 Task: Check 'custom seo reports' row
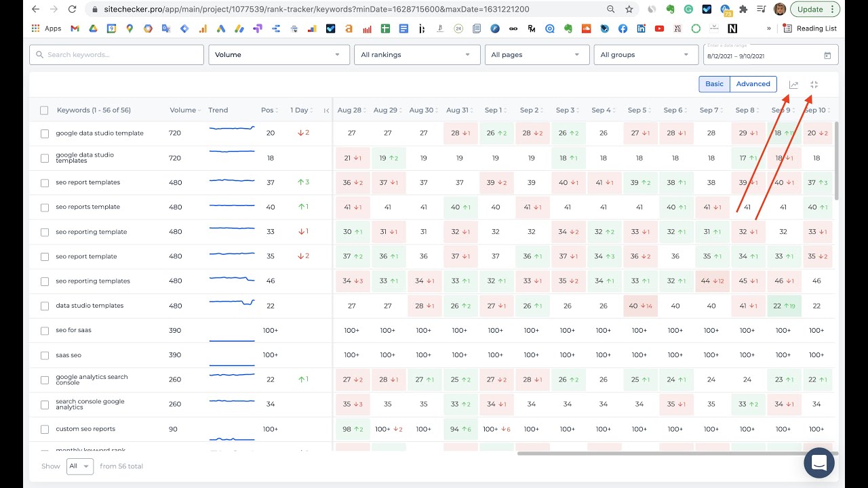[x=45, y=429]
